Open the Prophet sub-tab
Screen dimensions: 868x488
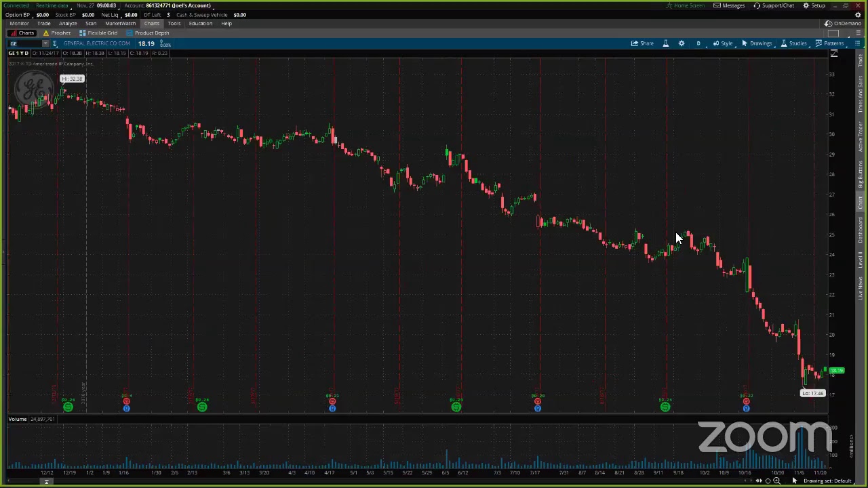(57, 33)
